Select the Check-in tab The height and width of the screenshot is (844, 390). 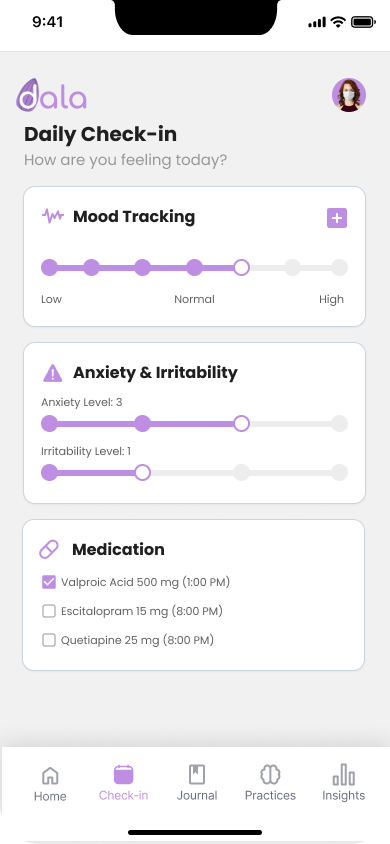(123, 783)
